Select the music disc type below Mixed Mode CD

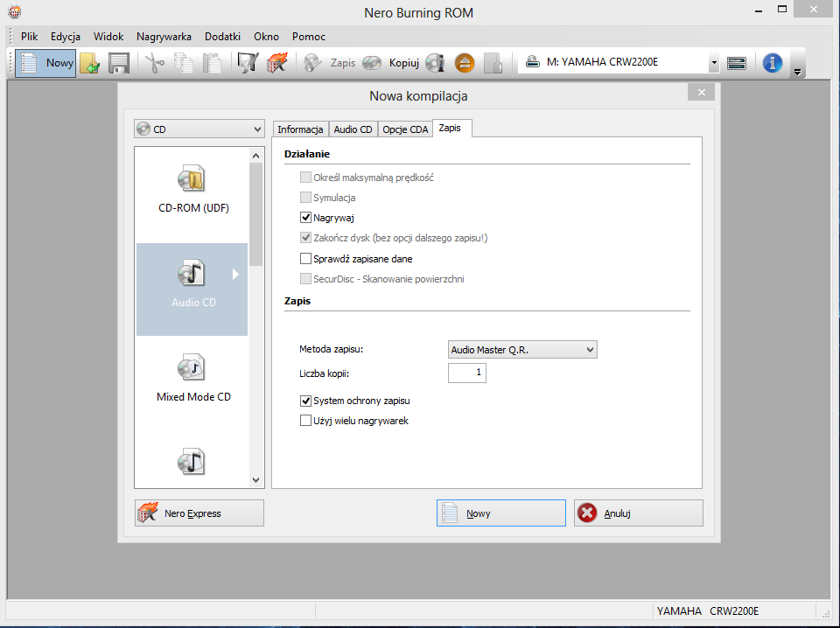192,461
